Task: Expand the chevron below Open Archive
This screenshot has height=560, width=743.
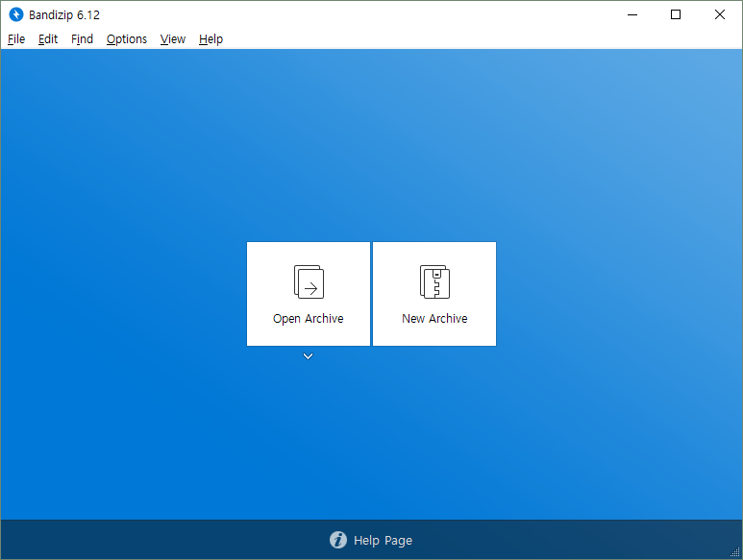Action: pyautogui.click(x=308, y=356)
